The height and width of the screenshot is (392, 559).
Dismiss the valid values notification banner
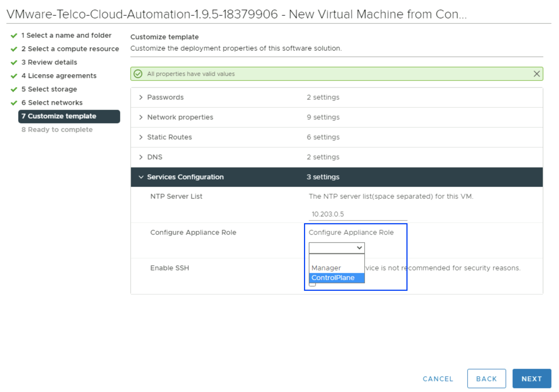click(x=536, y=74)
